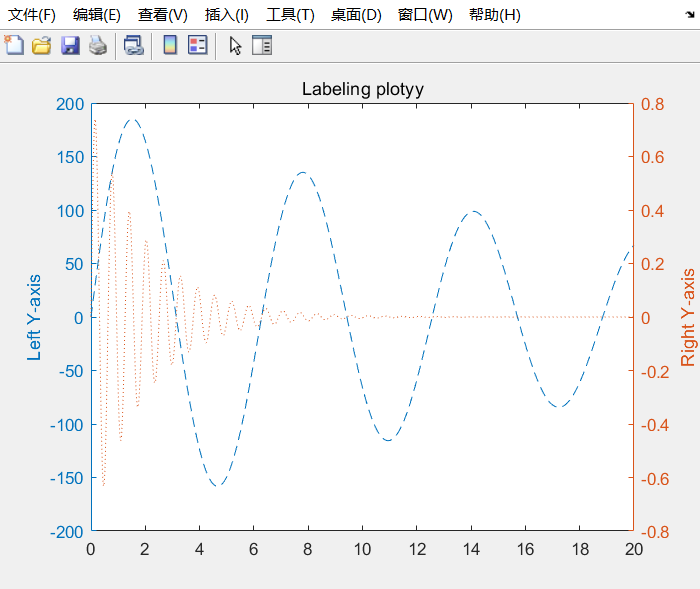Click left axis tick label 150
Image resolution: width=700 pixels, height=589 pixels.
pos(70,157)
